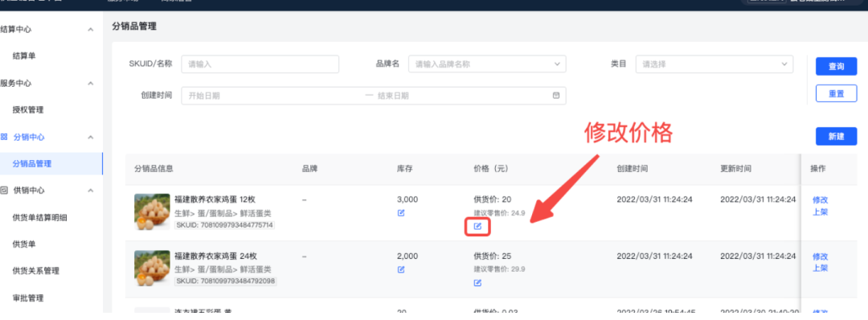
Task: Open 授权管理 in the sidebar
Action: click(x=28, y=109)
